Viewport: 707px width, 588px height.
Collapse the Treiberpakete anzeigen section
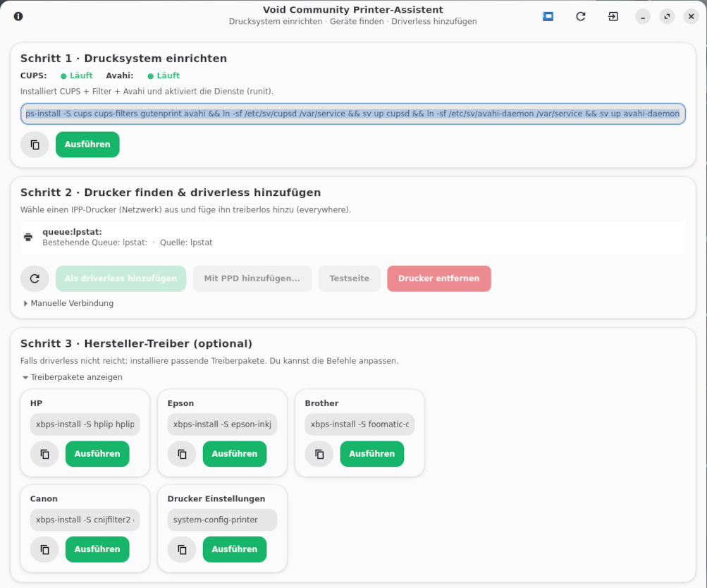(73, 377)
